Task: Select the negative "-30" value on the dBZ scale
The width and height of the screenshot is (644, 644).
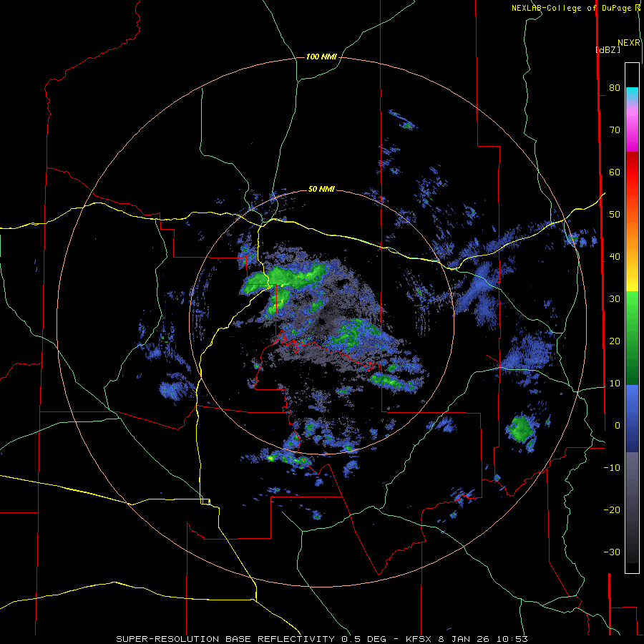Action: point(612,552)
